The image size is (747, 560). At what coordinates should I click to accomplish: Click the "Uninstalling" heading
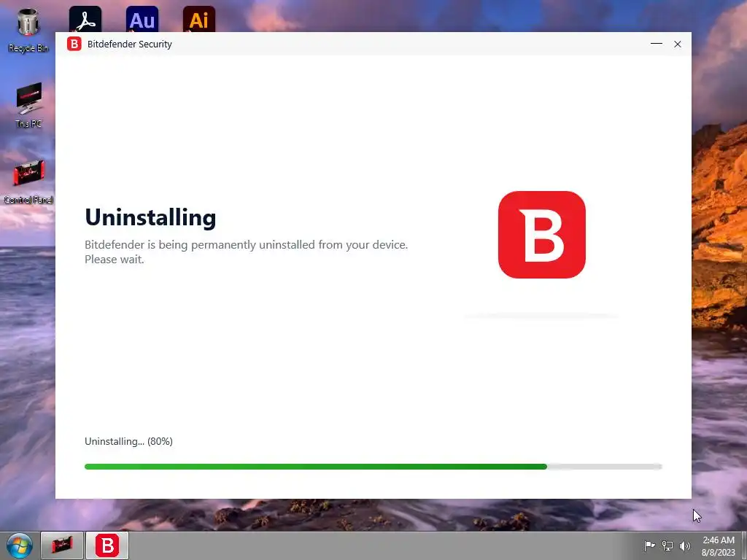point(150,217)
